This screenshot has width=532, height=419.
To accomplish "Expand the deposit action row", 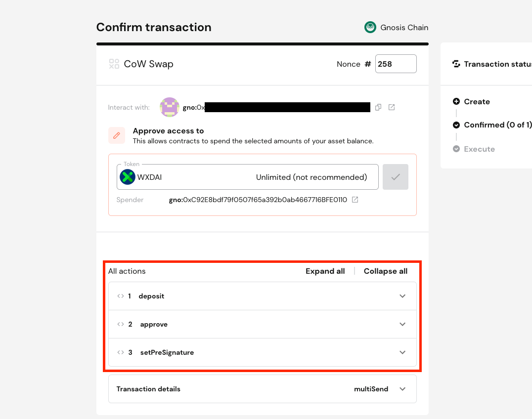I will coord(402,296).
